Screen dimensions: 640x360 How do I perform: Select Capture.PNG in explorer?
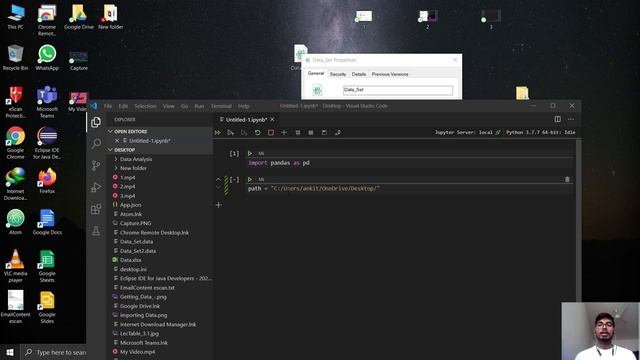tap(135, 223)
